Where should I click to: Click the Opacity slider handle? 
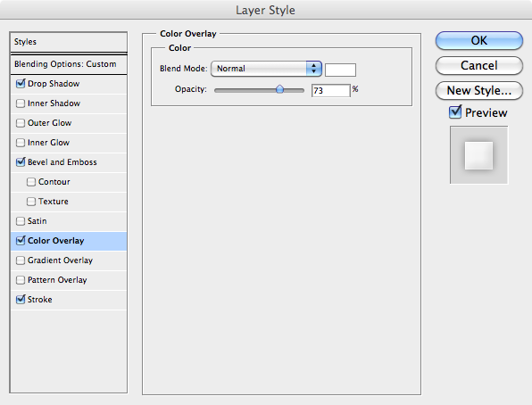coord(279,89)
